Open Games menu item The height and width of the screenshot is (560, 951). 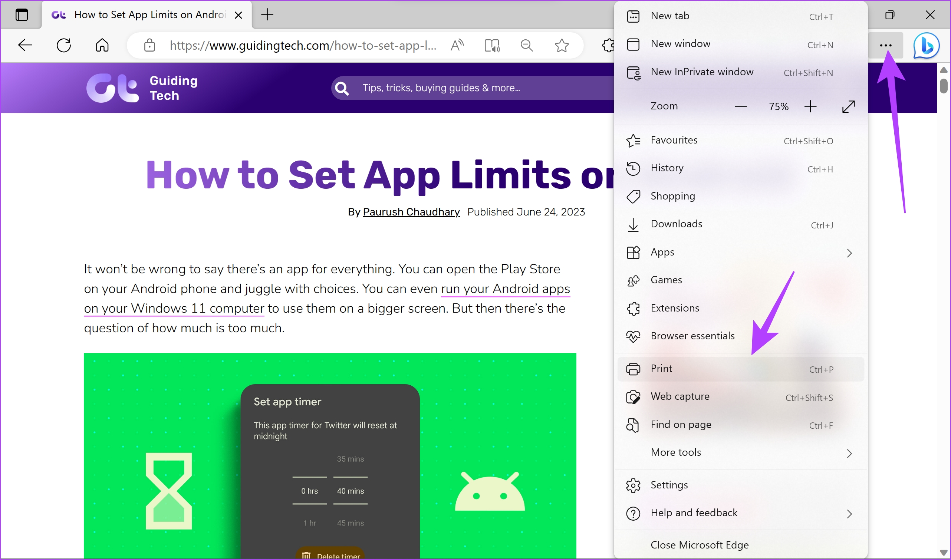[740, 280]
